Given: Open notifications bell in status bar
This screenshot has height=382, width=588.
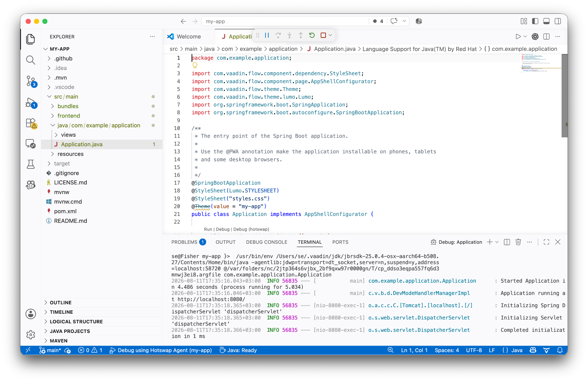Looking at the screenshot, I should [560, 350].
